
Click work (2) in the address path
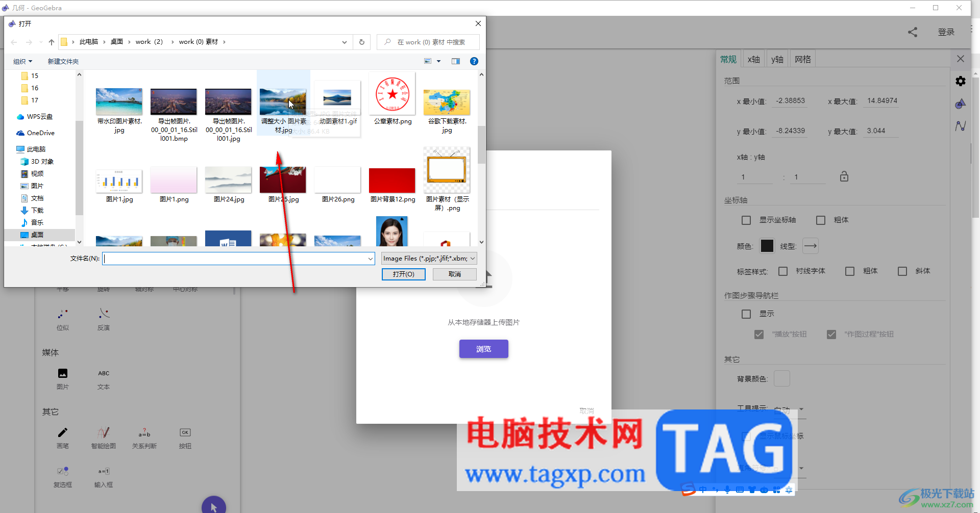coord(149,42)
